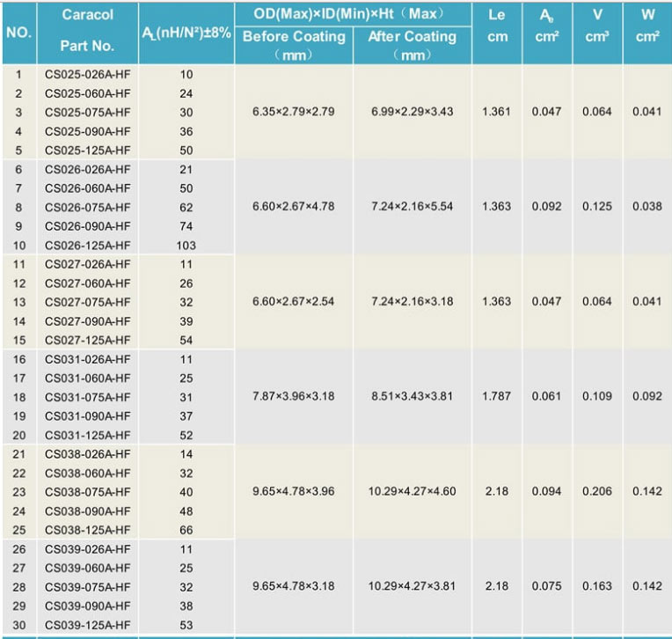Select part number CS025-026A-HF
This screenshot has width=672, height=639.
click(87, 75)
